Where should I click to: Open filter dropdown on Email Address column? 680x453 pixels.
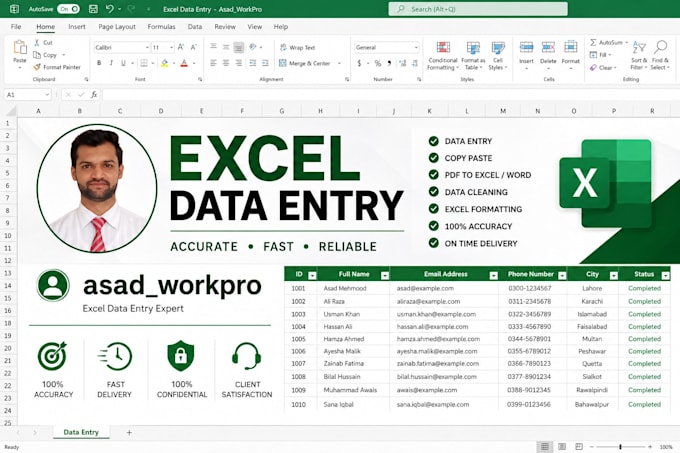[493, 275]
